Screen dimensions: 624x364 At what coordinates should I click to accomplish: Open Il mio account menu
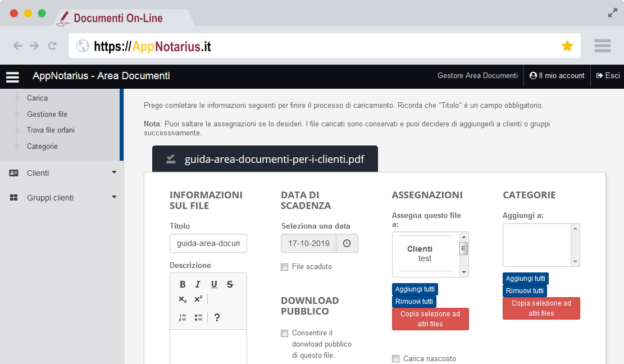click(x=557, y=76)
